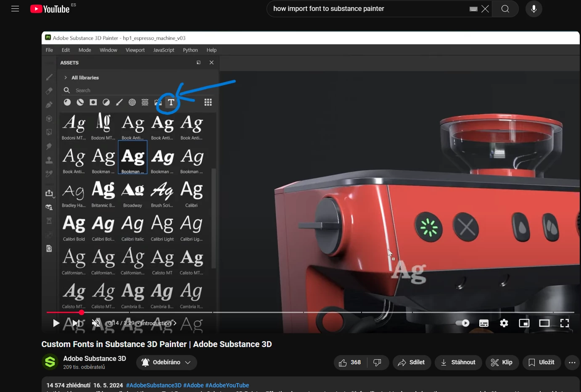Click the Sdílet share button

[412, 363]
